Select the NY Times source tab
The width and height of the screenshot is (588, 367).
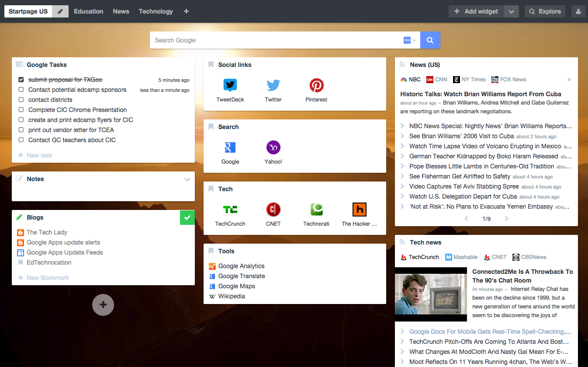click(469, 80)
